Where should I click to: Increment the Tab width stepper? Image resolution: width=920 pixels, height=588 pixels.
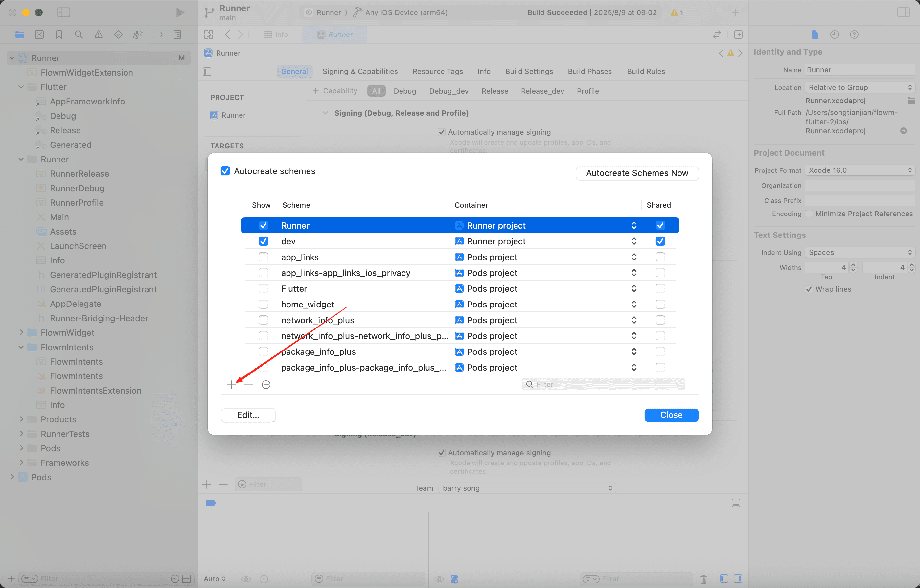[x=854, y=265]
